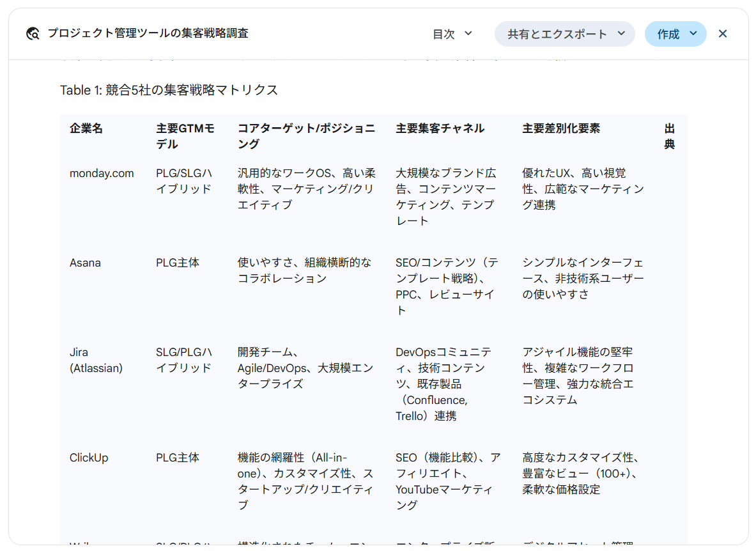756x551 pixels.
Task: Click the 主要集客チャネル column header
Action: [440, 128]
